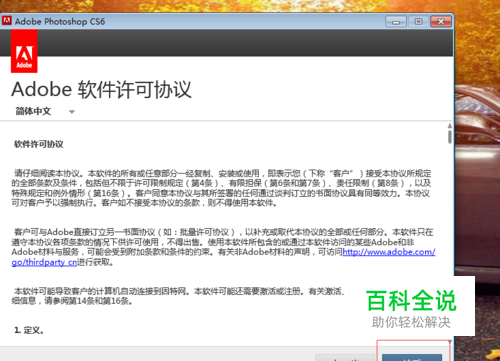
Task: Minimize the Adobe Photoshop CS6 window
Action: [x=396, y=22]
